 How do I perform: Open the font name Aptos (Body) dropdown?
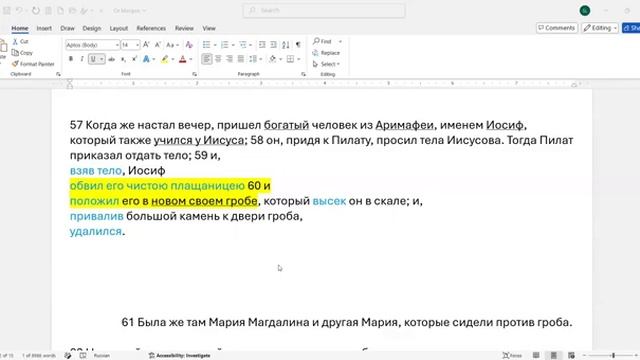(117, 45)
